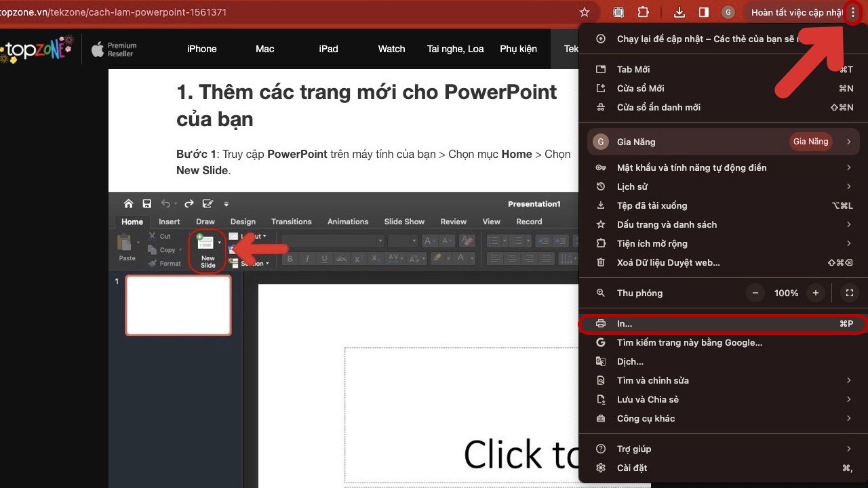Screen dimensions: 868x488
Task: Open the Gia Năng profile row
Action: [x=724, y=142]
